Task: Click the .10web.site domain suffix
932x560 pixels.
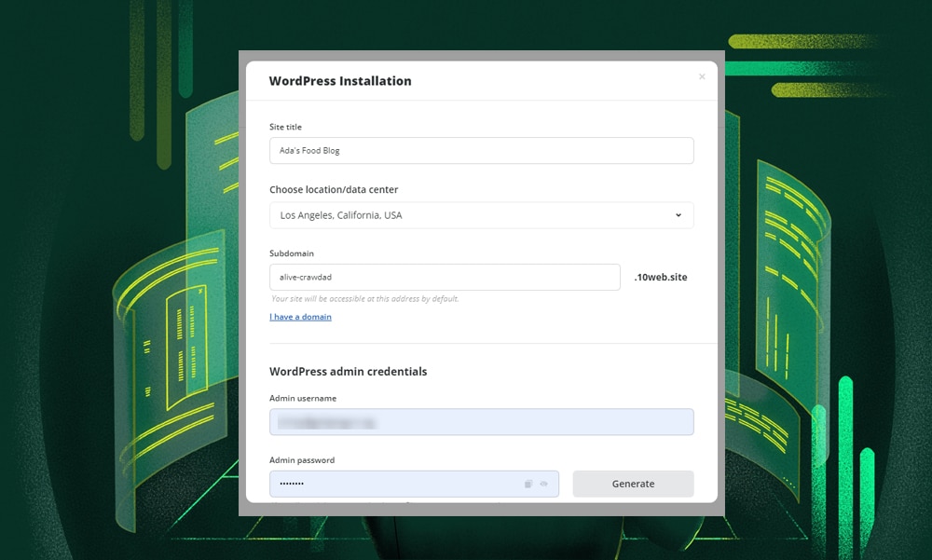Action: coord(660,277)
